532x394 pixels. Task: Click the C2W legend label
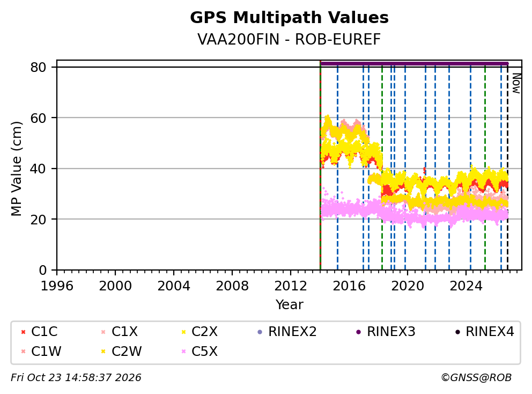pos(127,352)
